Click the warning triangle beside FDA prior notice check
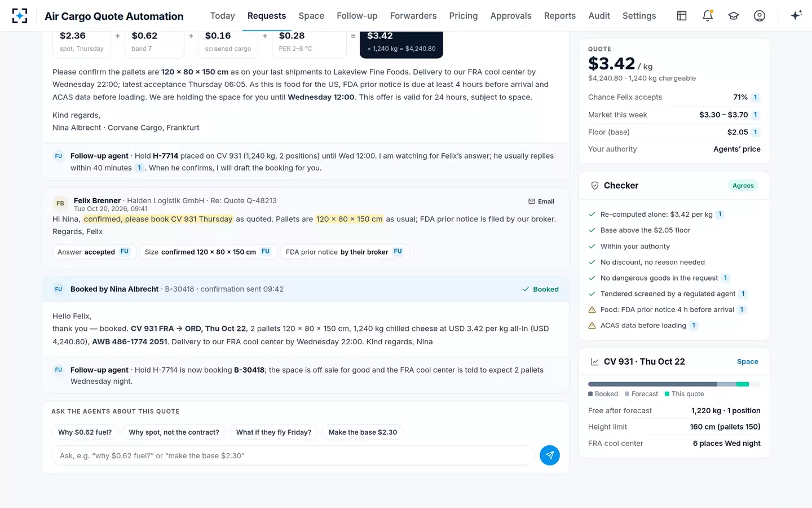The width and height of the screenshot is (812, 508). (592, 310)
